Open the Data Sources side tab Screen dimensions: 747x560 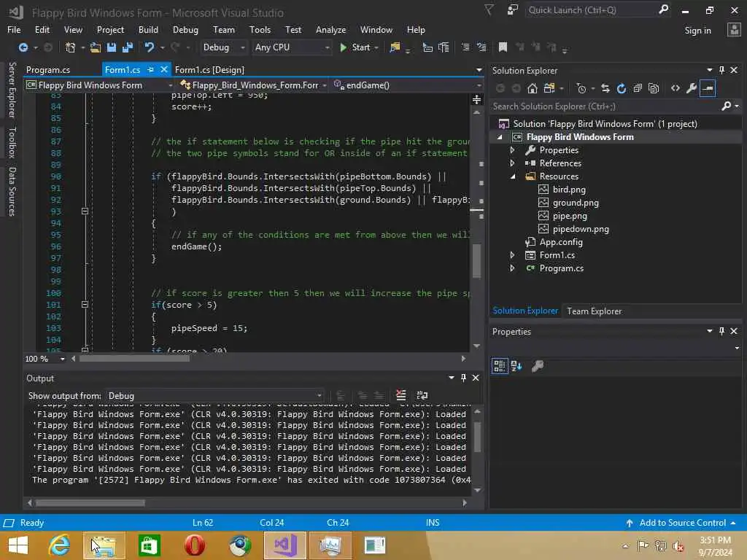(x=12, y=192)
